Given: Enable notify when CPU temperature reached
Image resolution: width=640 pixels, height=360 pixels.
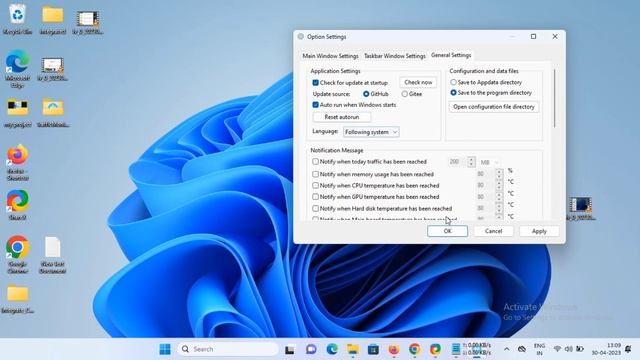Looking at the screenshot, I should click(x=316, y=186).
